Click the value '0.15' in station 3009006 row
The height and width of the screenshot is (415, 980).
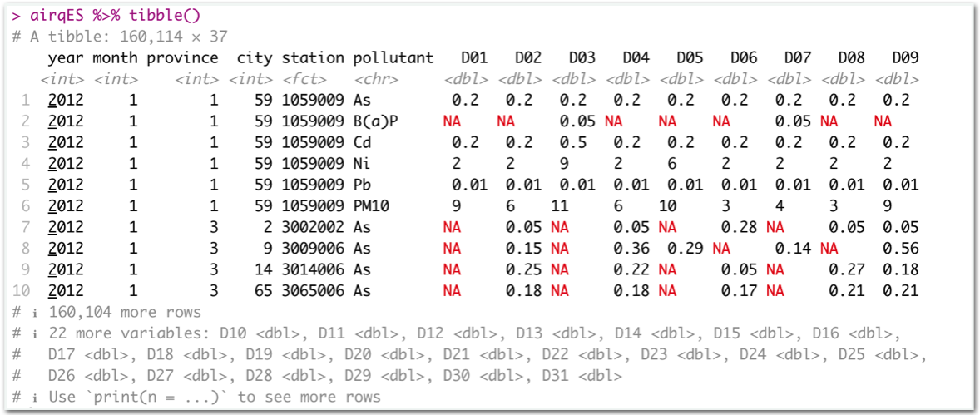524,249
